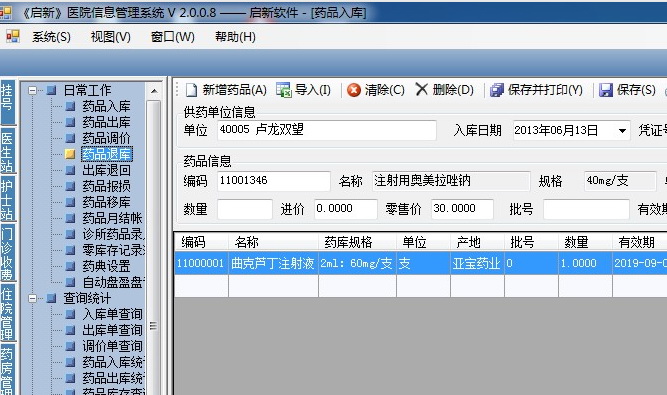
Task: Collapse the 日常工作 tree node
Action: (x=32, y=90)
